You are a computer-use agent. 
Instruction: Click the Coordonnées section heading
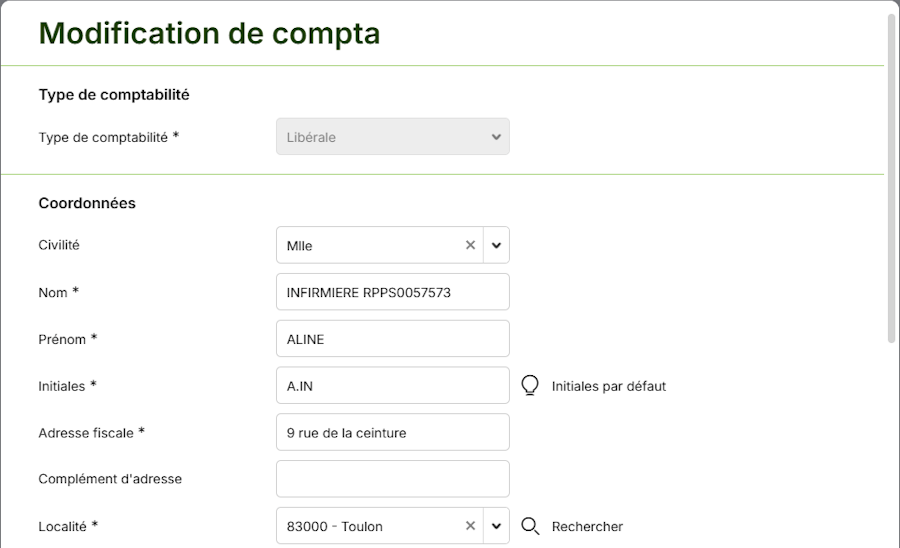(x=87, y=203)
